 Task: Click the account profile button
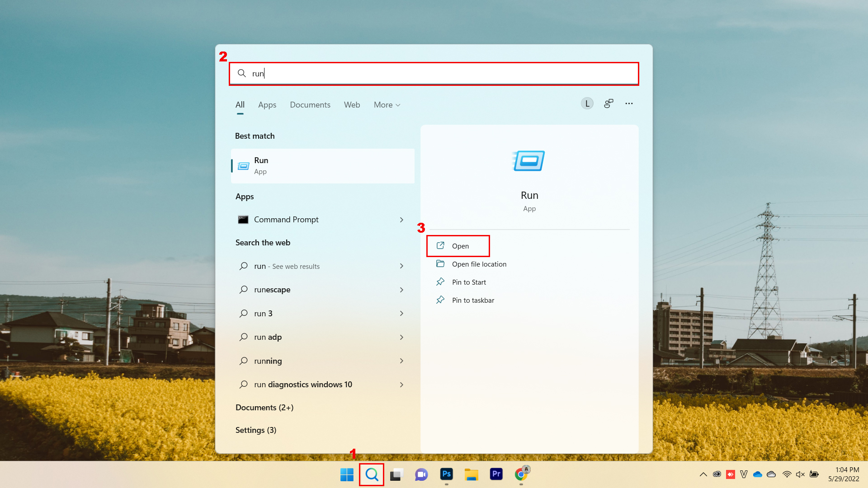(587, 103)
